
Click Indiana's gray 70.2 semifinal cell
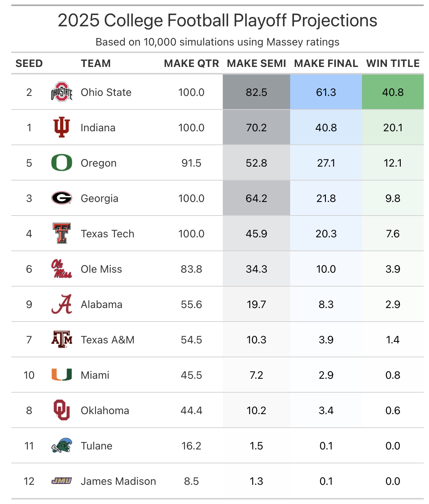[256, 128]
